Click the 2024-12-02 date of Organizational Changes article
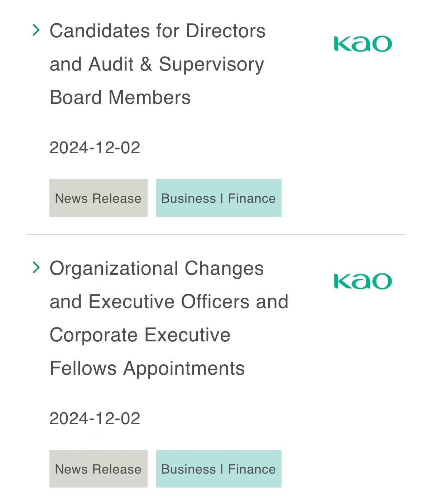The image size is (432, 504). point(95,418)
